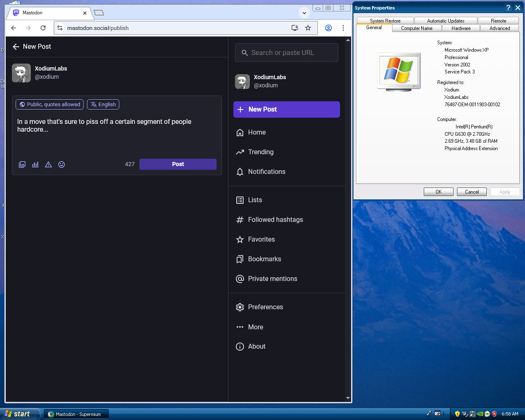Click the install app icon in address bar

point(295,28)
